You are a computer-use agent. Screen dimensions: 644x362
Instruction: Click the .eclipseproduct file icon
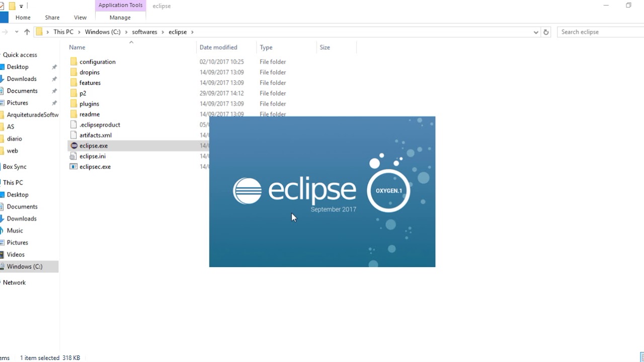[73, 125]
